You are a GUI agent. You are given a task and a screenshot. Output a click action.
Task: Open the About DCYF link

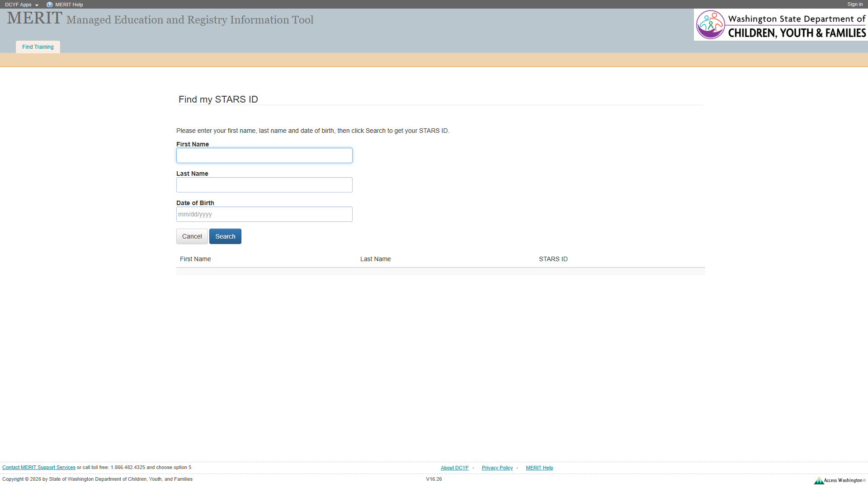pos(454,468)
